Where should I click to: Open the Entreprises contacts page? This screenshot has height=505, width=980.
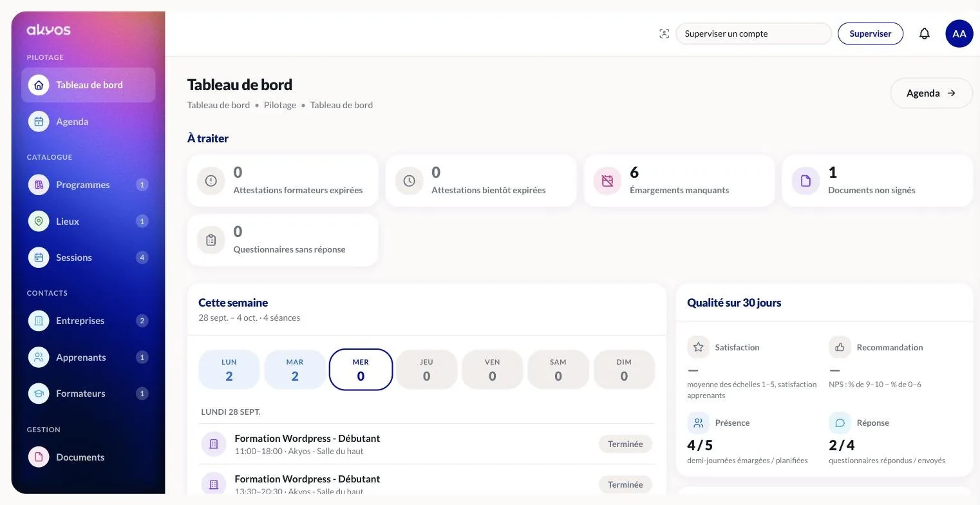88,321
